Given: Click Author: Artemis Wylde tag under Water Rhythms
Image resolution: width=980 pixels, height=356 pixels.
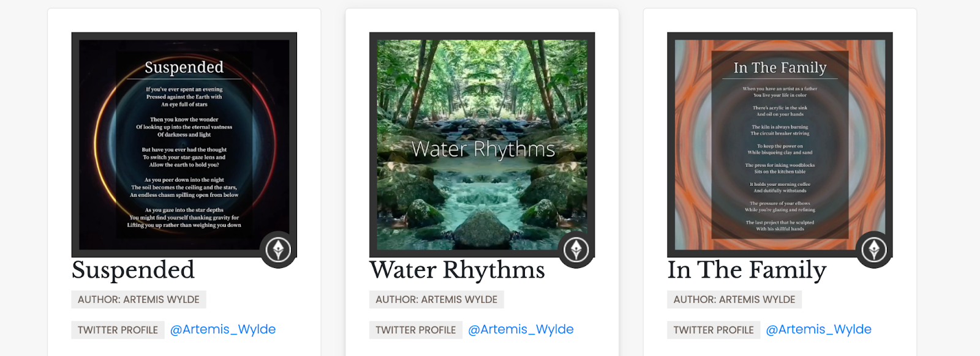Looking at the screenshot, I should click(x=436, y=299).
